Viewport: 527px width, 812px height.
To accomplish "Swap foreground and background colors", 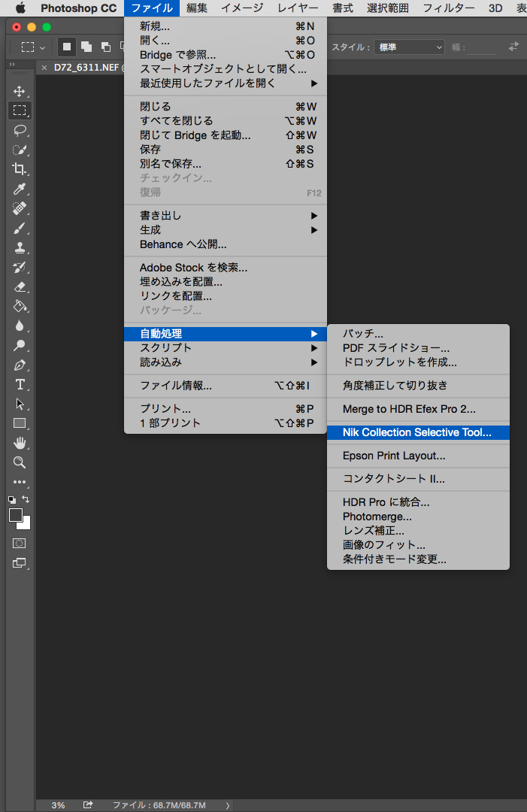I will (26, 500).
